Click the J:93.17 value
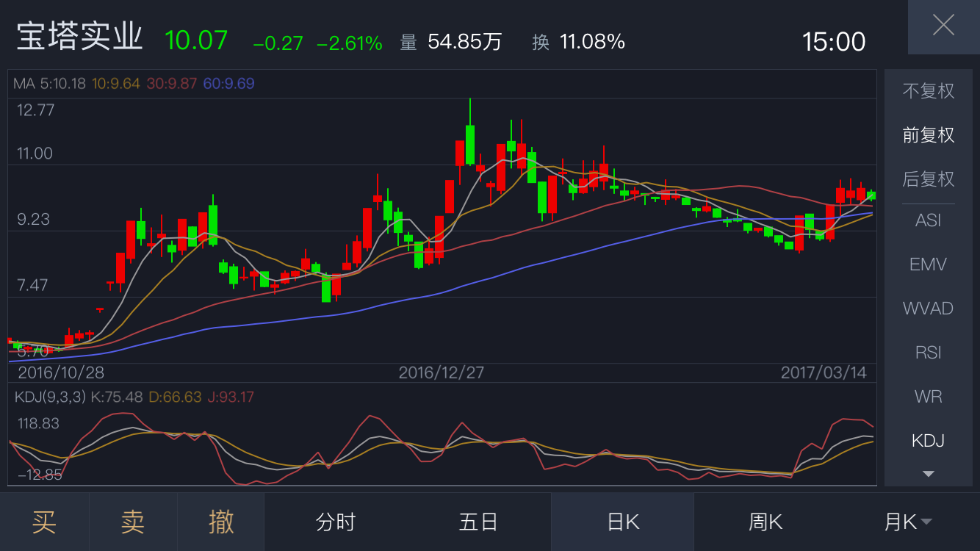Screen dimensions: 980x551 [231, 397]
